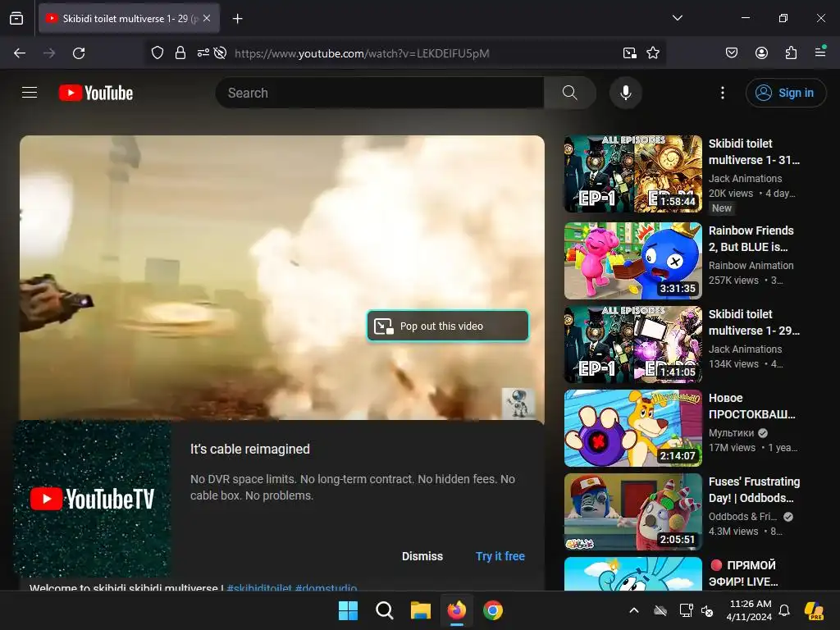Click Pop out this video button
The image size is (840, 630).
coord(448,326)
